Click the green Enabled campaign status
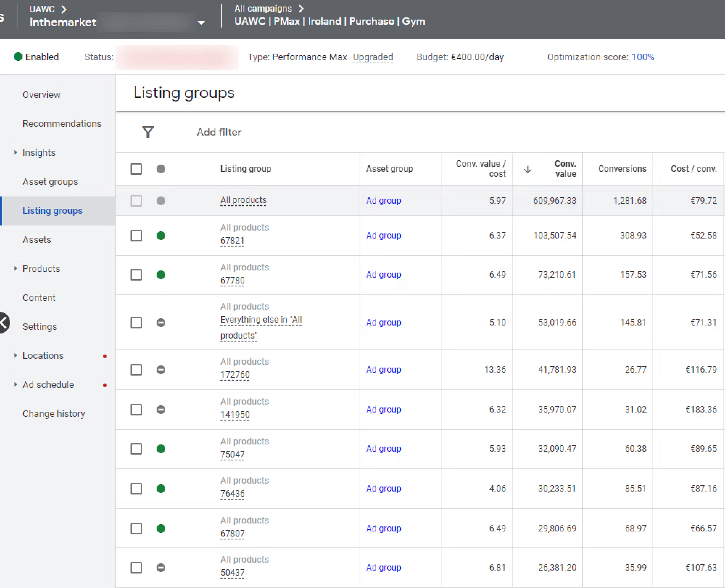Viewport: 725px width, 588px height. coord(36,57)
